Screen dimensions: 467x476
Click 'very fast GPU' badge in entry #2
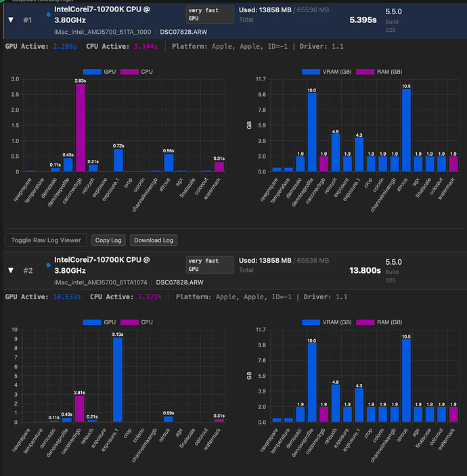click(x=210, y=265)
